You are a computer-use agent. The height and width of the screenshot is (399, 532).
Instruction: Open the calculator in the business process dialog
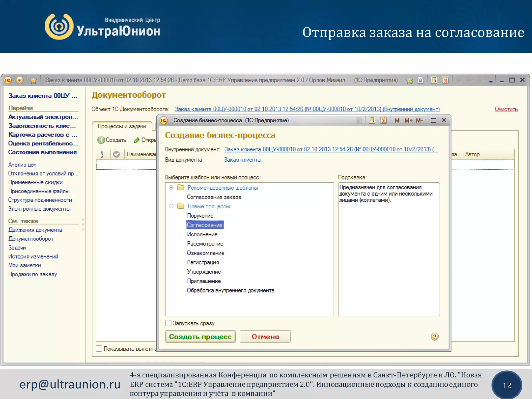[x=372, y=120]
